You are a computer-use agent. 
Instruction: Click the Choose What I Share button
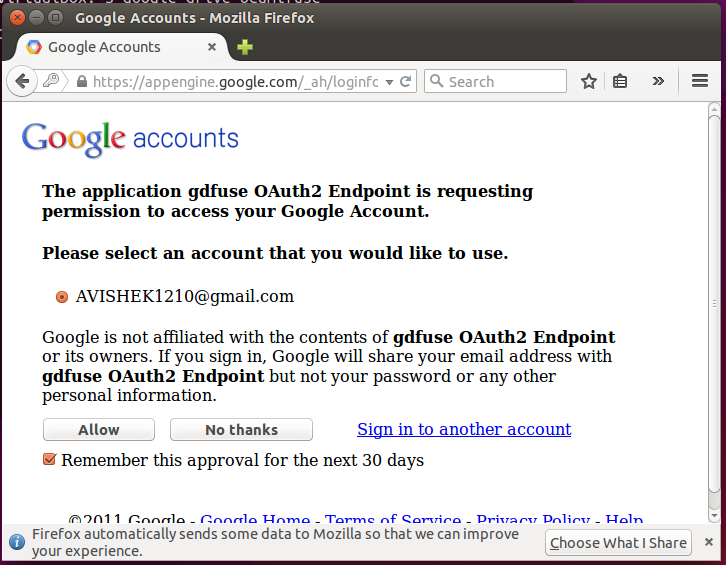pos(618,543)
